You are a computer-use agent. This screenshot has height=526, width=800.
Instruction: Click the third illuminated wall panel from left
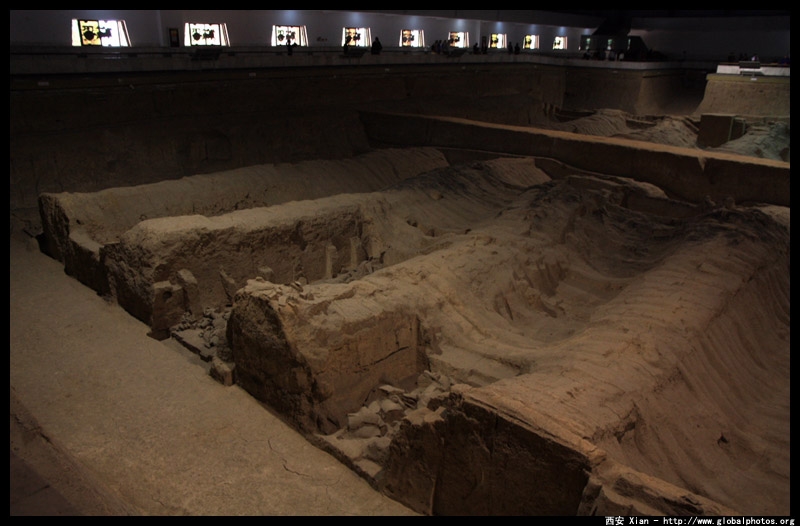(289, 36)
